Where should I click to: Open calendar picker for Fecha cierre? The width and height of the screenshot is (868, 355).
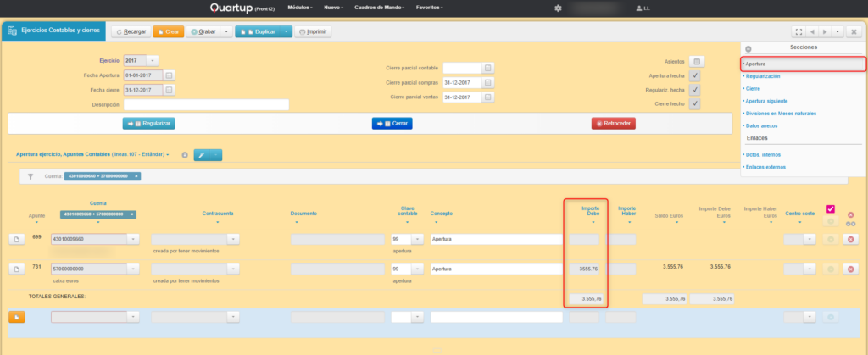[x=169, y=90]
